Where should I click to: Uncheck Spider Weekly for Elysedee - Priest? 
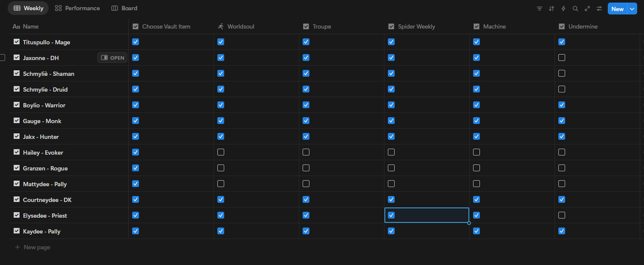(x=391, y=215)
